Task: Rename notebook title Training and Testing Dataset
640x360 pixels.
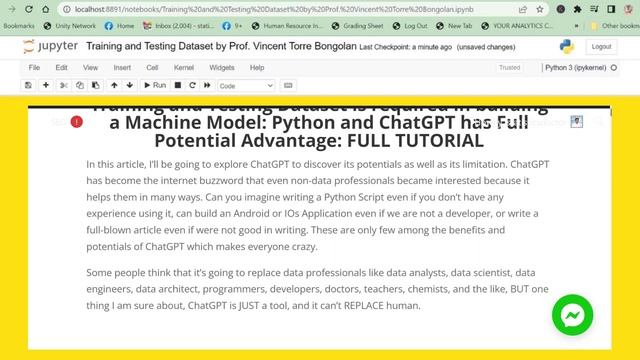Action: (221, 46)
